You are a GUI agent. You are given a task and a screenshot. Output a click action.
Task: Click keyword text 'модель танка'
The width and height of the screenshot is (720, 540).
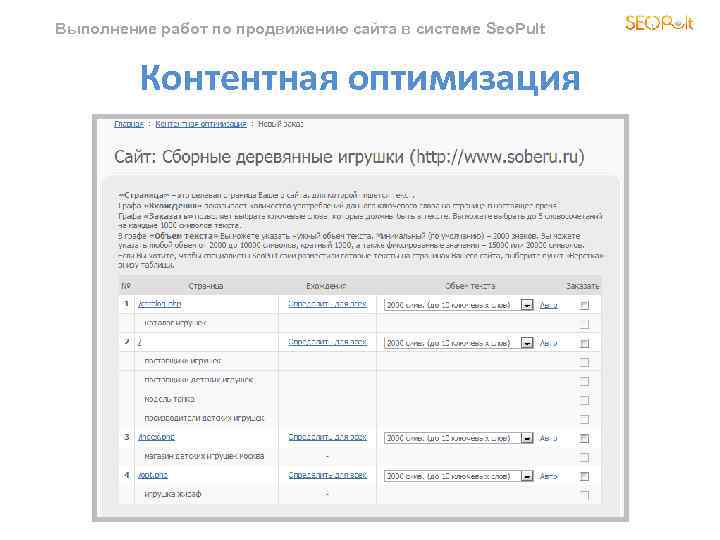169,399
